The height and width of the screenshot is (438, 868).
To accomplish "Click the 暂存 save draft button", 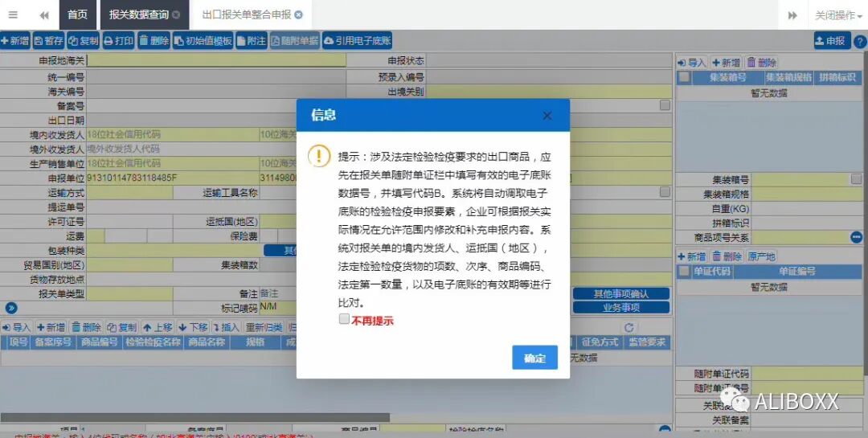I will 49,40.
